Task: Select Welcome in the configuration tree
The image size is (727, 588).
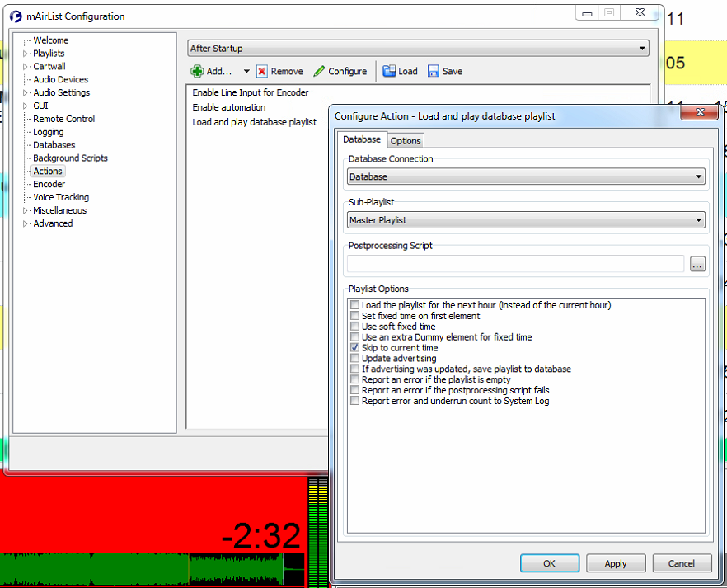Action: [50, 40]
